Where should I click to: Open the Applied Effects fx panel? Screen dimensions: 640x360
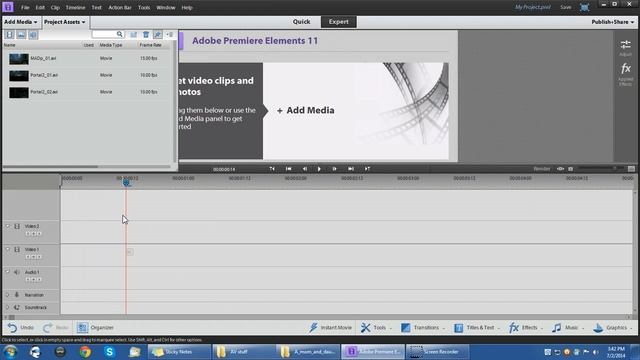point(625,74)
